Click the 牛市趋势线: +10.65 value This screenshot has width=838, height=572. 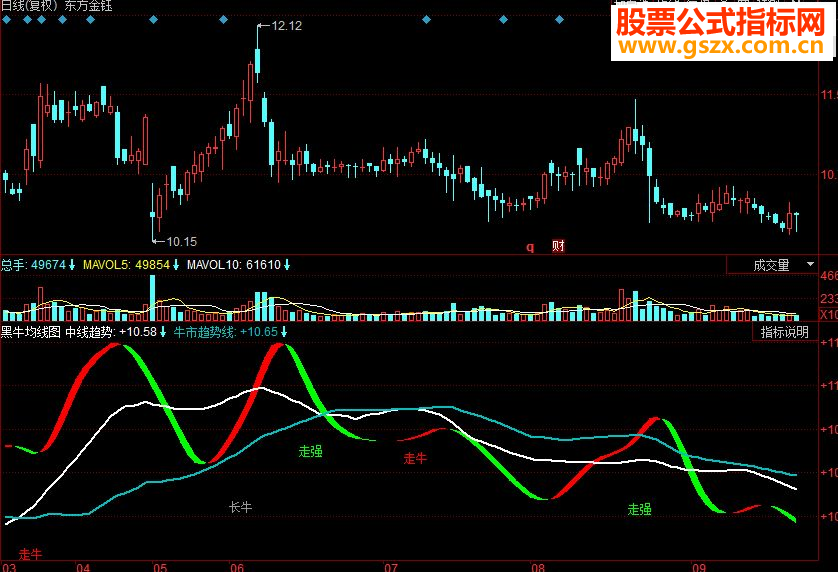(226, 332)
